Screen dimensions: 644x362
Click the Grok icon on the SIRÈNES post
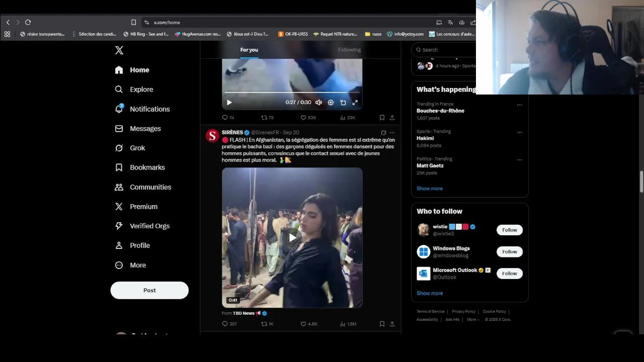click(x=383, y=133)
